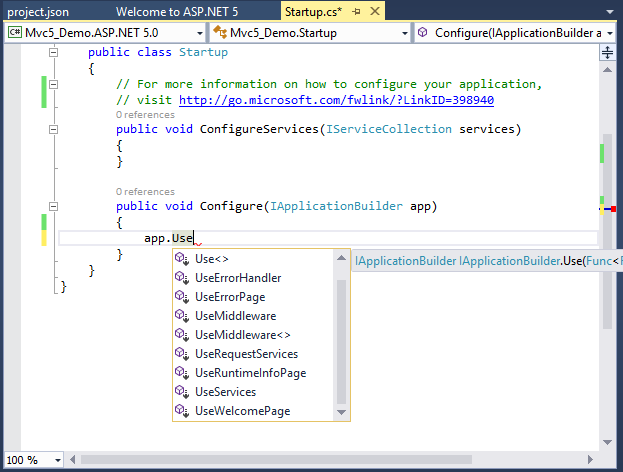This screenshot has width=623, height=472.
Task: Open the Mvc5_Demo.Startup type dropdown
Action: 404,33
